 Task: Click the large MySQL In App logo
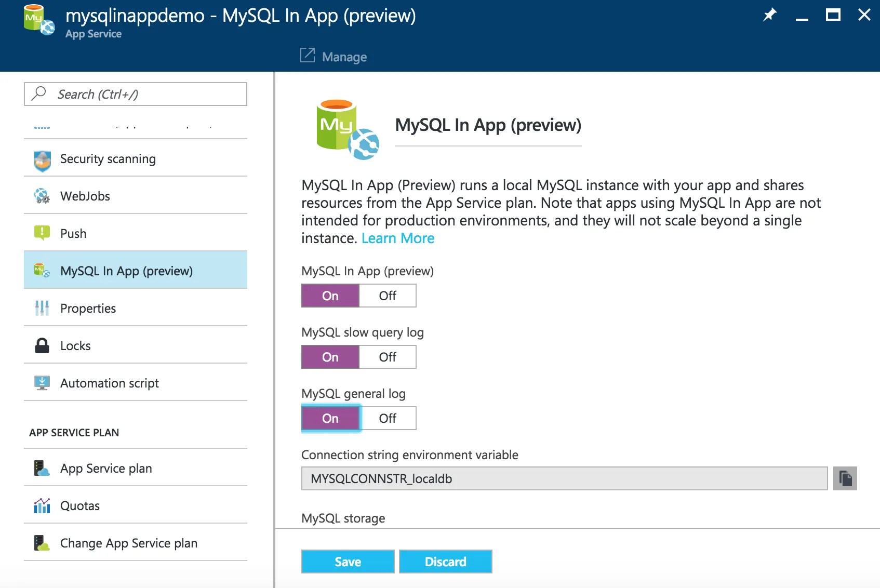pos(348,130)
